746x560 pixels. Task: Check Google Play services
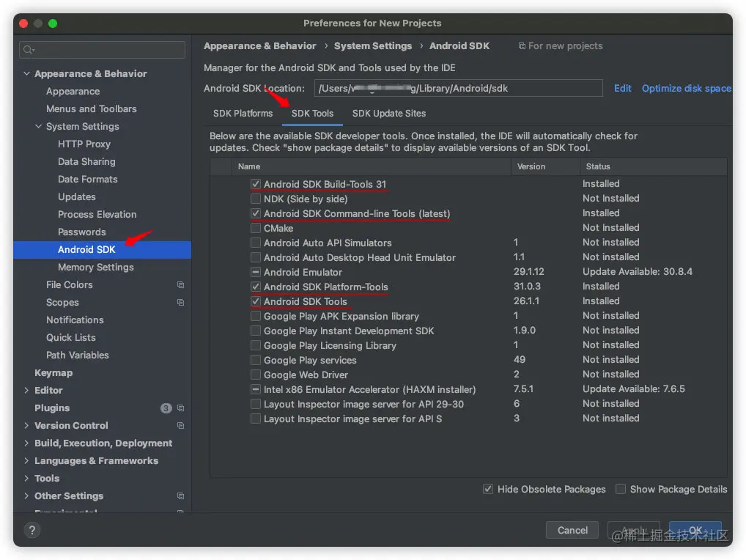tap(256, 360)
